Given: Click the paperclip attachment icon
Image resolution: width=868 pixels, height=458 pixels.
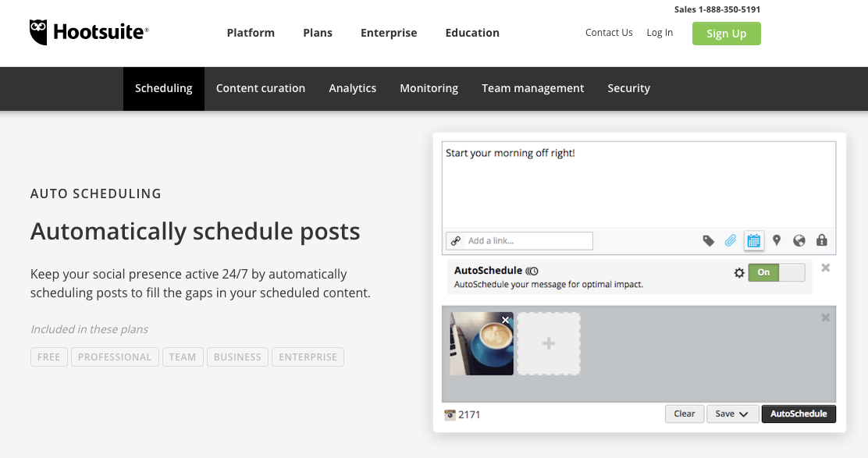Looking at the screenshot, I should tap(731, 240).
